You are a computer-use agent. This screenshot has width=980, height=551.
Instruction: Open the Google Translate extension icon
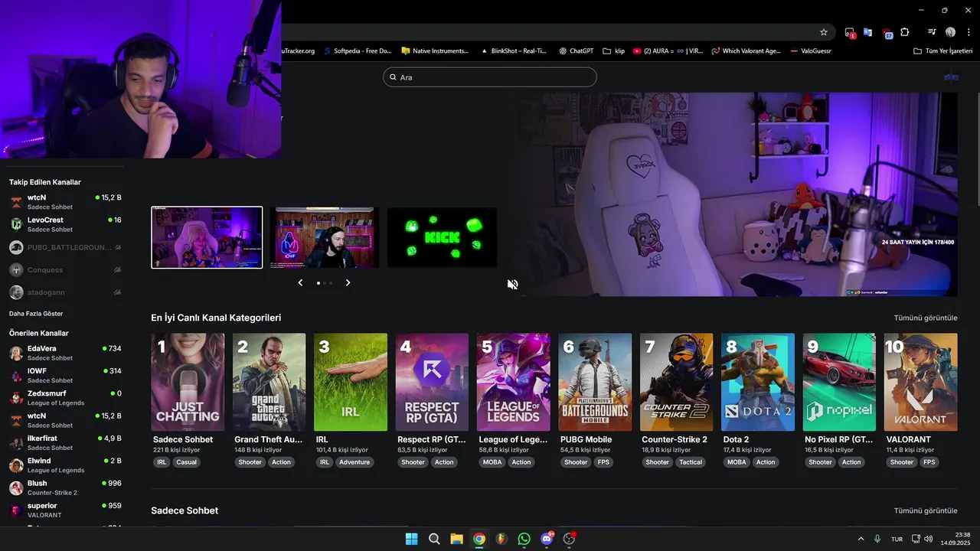pos(867,32)
